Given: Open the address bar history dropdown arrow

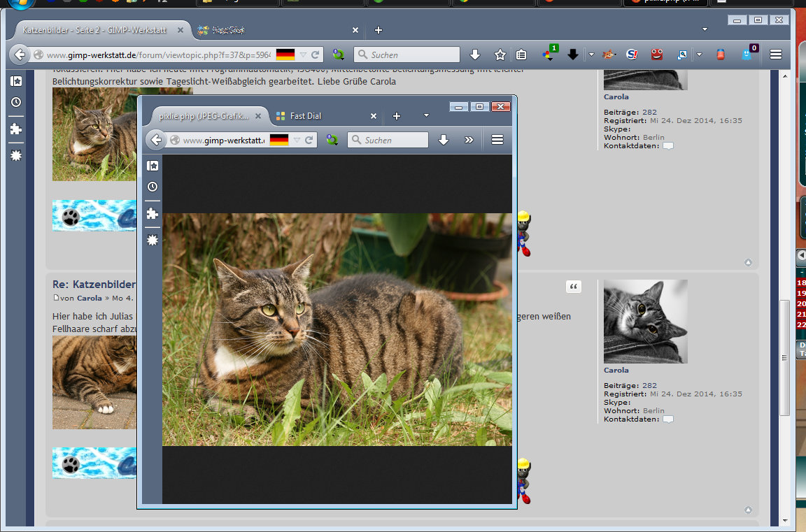Looking at the screenshot, I should 303,55.
